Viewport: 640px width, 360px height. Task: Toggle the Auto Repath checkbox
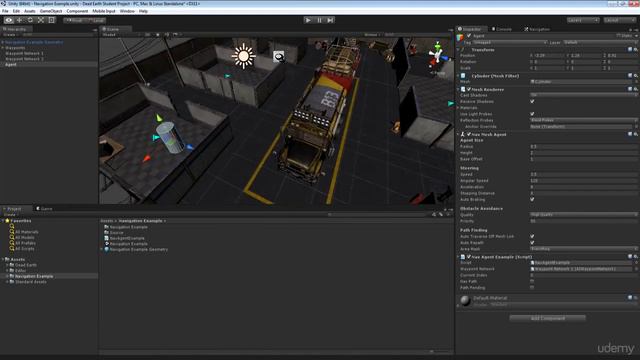532,242
